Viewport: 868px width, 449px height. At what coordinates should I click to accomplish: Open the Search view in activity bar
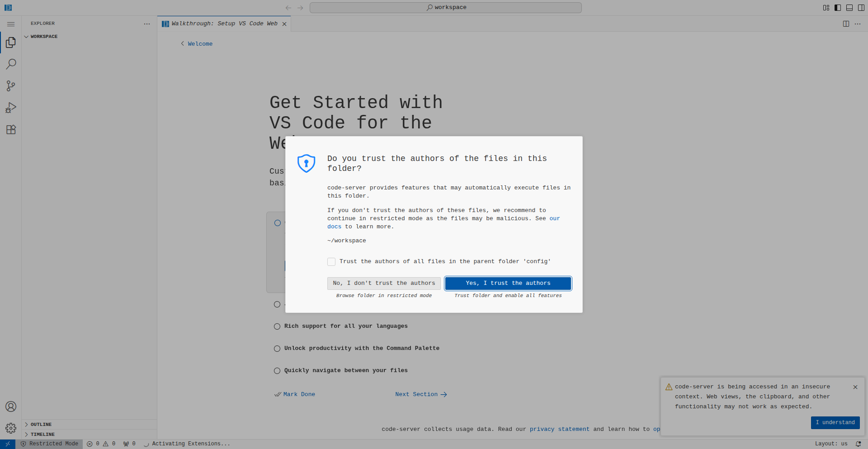click(11, 64)
